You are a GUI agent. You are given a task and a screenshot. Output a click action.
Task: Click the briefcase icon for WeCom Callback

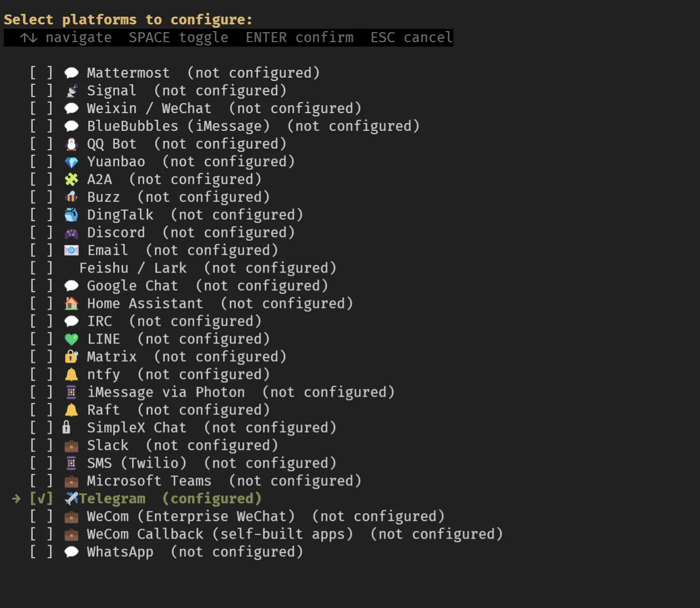point(72,535)
